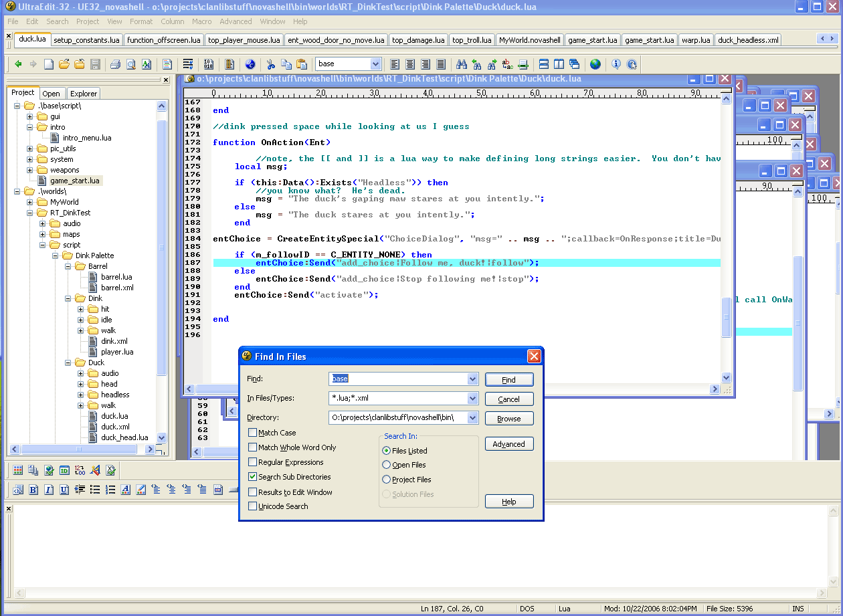The width and height of the screenshot is (843, 616).
Task: Switch to the Explorer panel tab
Action: pos(84,94)
